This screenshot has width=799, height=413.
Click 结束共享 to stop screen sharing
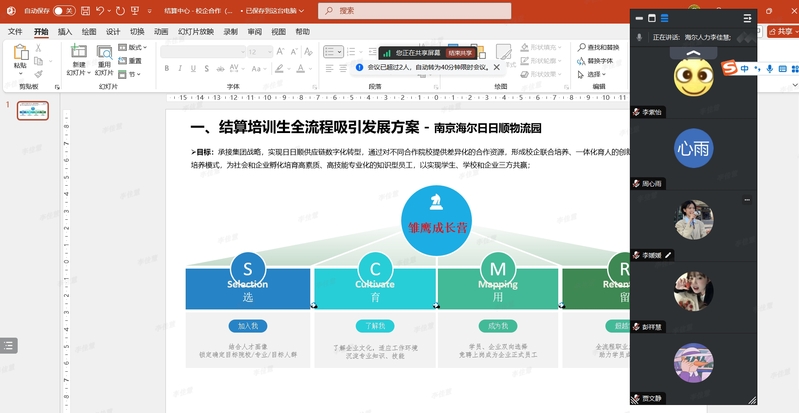pyautogui.click(x=460, y=53)
